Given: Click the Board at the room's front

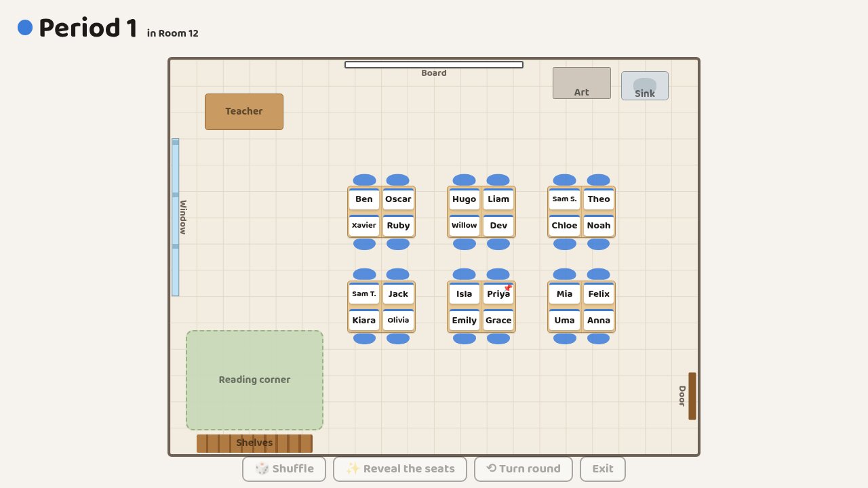Looking at the screenshot, I should pyautogui.click(x=434, y=65).
